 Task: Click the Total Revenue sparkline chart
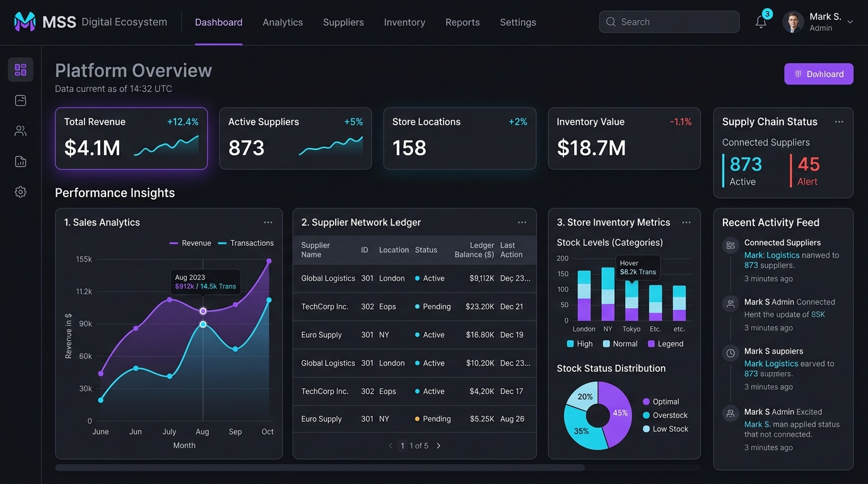[x=167, y=146]
